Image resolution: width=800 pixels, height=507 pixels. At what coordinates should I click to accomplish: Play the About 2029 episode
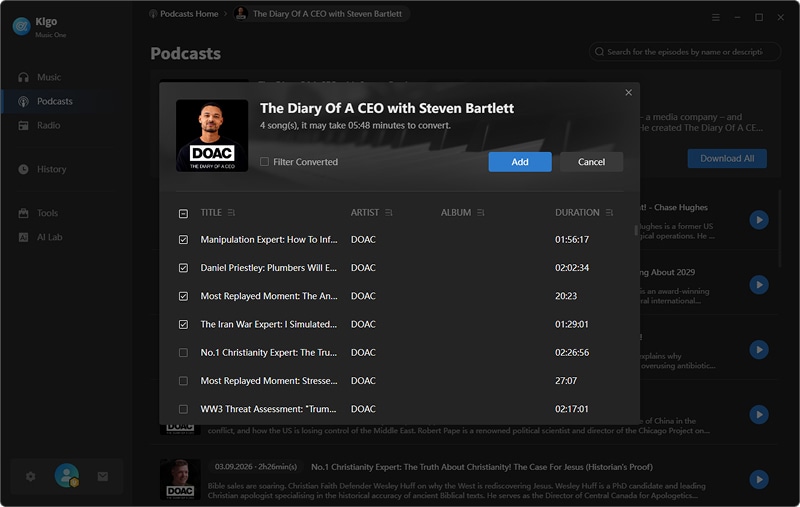click(759, 285)
